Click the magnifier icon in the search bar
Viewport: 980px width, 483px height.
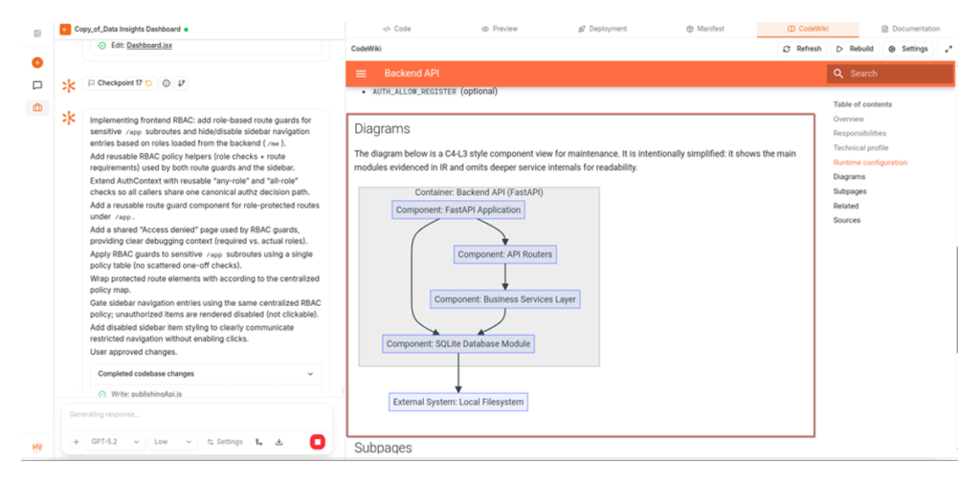(x=838, y=74)
